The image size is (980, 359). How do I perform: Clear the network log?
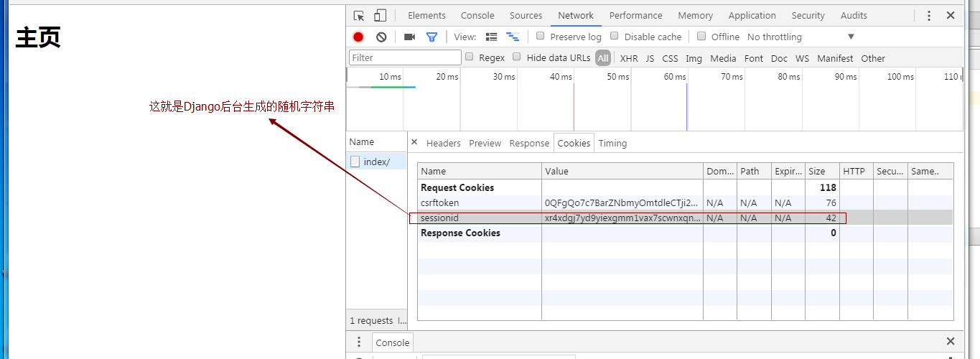pos(381,37)
